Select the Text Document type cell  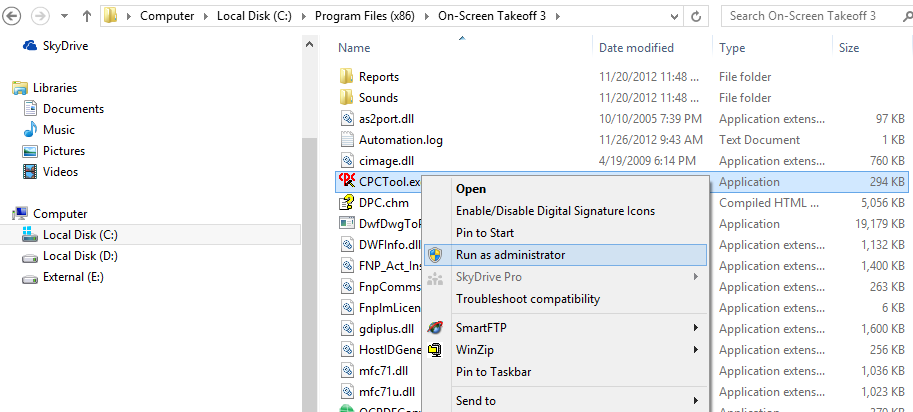[x=759, y=140]
